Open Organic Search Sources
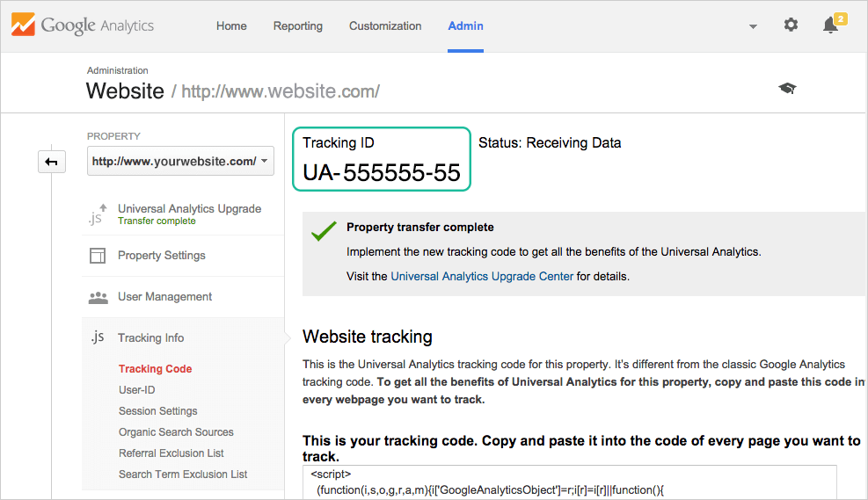The width and height of the screenshot is (868, 500). point(176,432)
